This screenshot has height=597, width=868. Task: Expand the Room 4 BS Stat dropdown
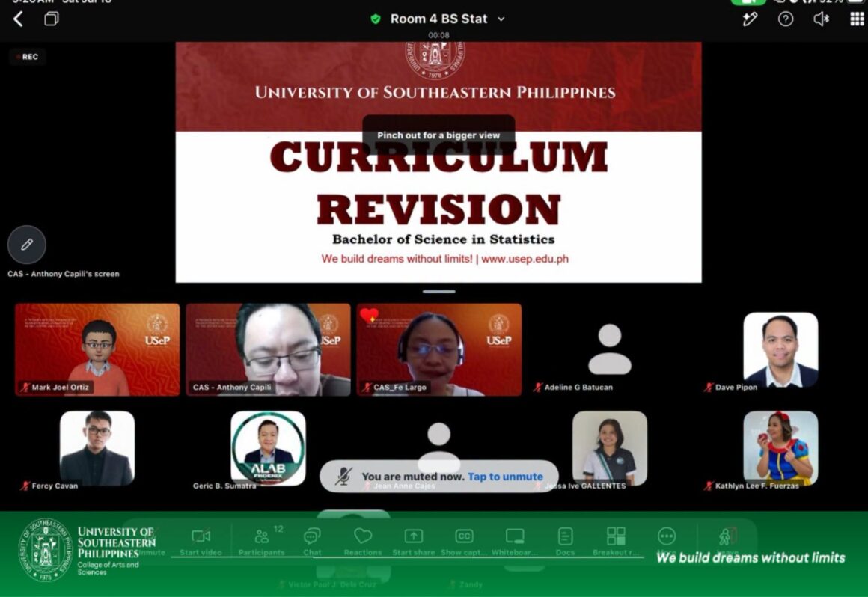(x=501, y=19)
